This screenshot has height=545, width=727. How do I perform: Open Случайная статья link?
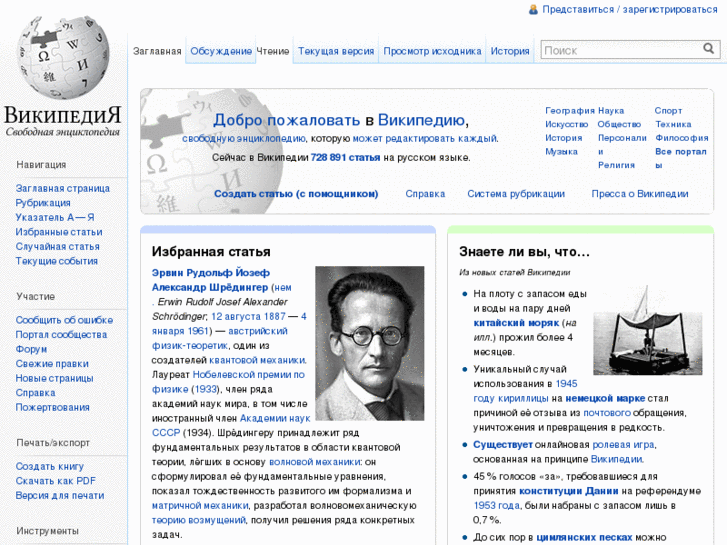coord(57,246)
